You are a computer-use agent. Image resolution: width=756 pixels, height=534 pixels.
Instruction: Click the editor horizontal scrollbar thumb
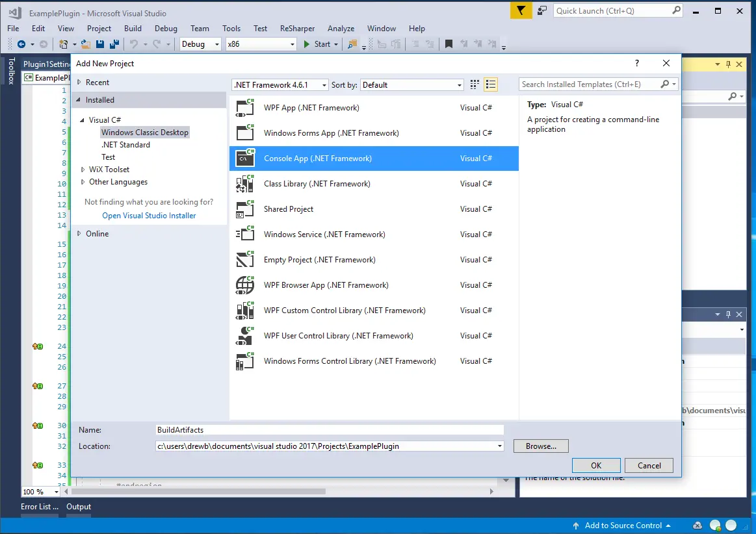pos(198,492)
